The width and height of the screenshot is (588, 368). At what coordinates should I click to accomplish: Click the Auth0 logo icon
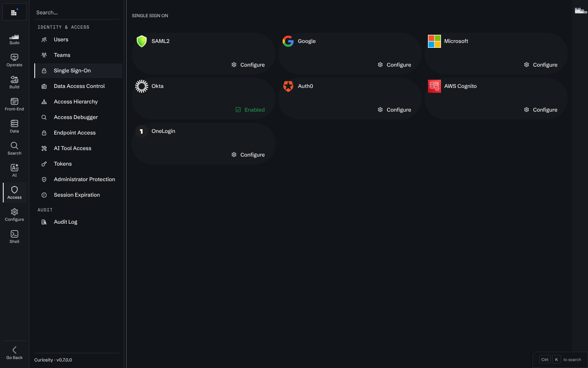pyautogui.click(x=288, y=86)
